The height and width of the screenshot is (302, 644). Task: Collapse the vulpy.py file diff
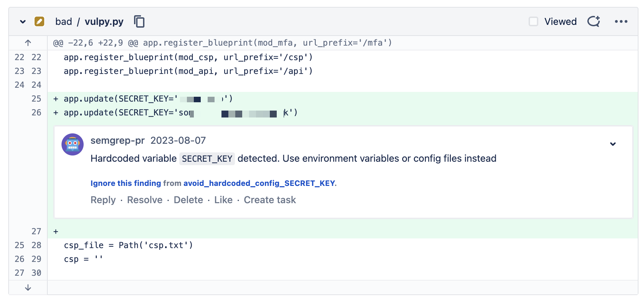[23, 21]
